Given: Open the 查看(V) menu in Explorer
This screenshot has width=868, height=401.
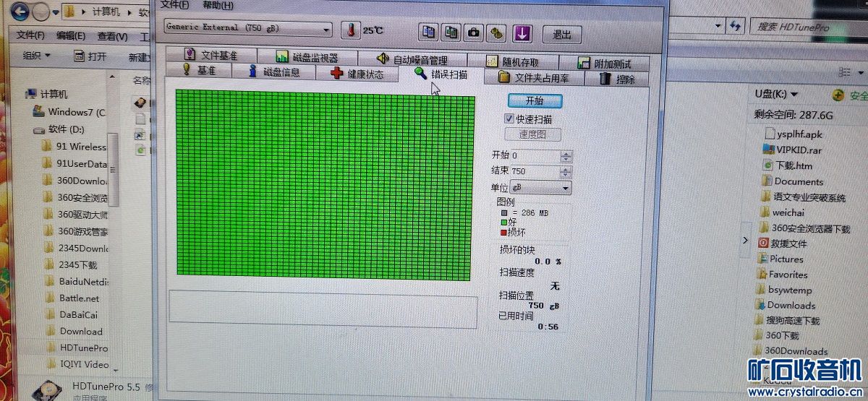Looking at the screenshot, I should click(112, 37).
